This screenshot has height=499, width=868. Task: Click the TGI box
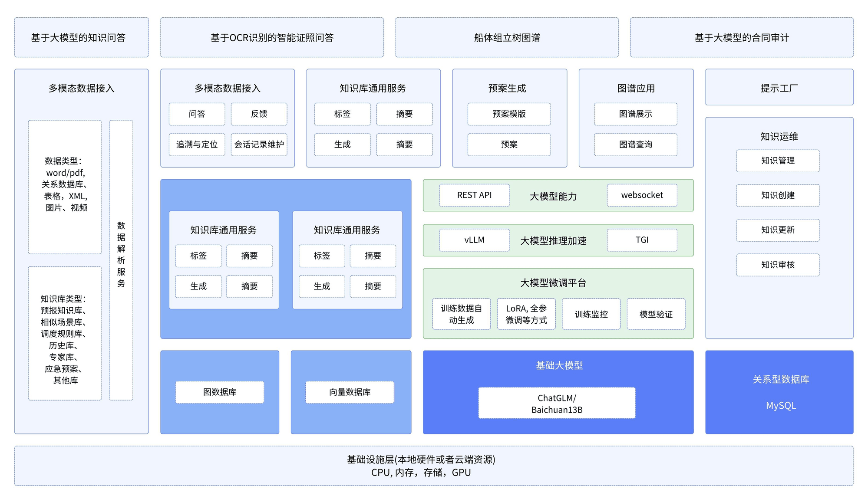point(642,240)
